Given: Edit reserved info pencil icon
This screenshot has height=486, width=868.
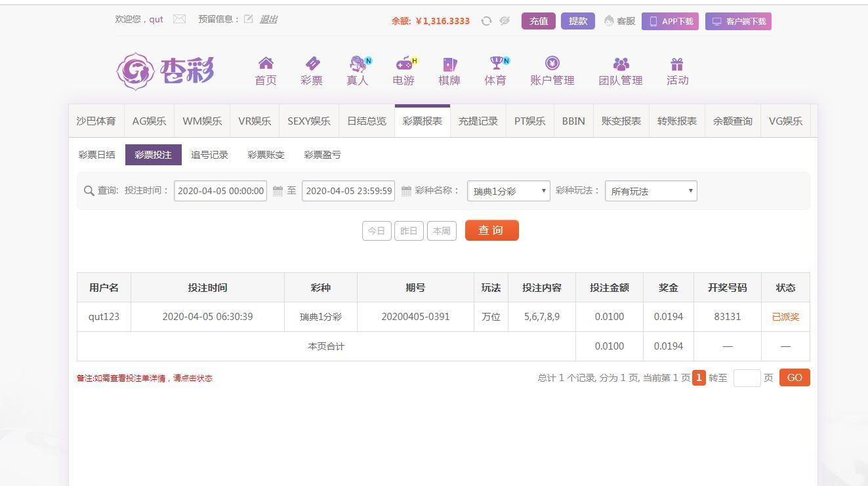Looking at the screenshot, I should (x=249, y=19).
